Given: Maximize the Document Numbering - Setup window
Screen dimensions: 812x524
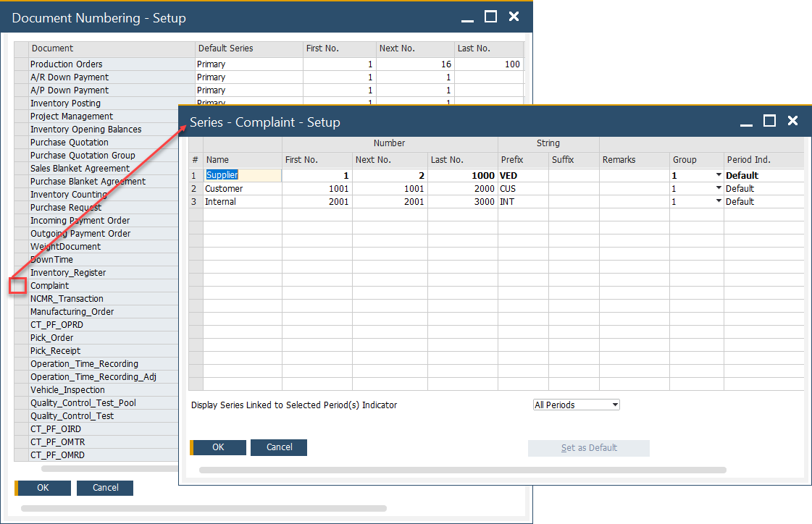Looking at the screenshot, I should 490,17.
